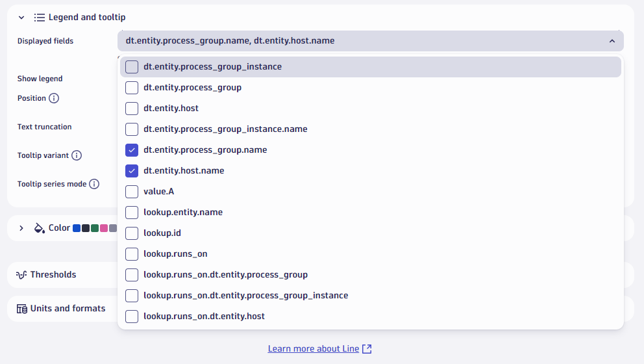Uncheck dt.entity.host.name checkbox

[x=132, y=171]
